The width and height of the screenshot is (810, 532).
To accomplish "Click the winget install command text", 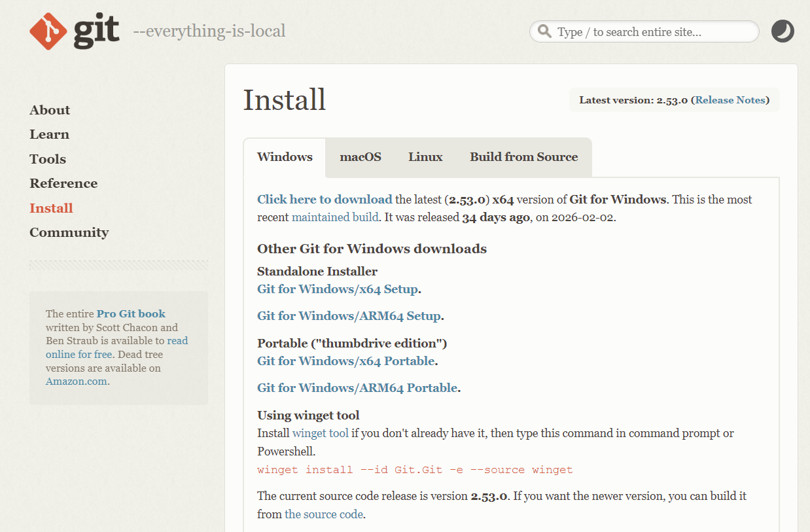I will pyautogui.click(x=415, y=470).
